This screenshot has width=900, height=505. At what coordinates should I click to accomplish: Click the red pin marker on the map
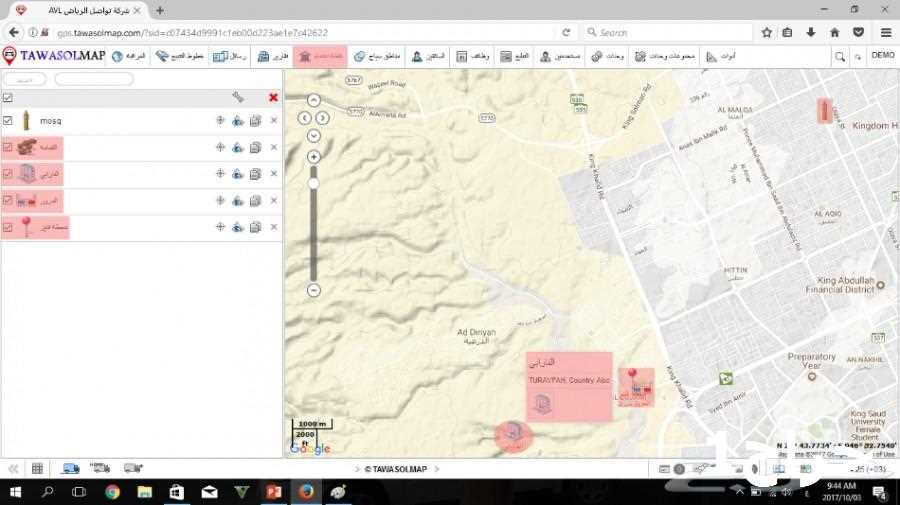tap(632, 374)
